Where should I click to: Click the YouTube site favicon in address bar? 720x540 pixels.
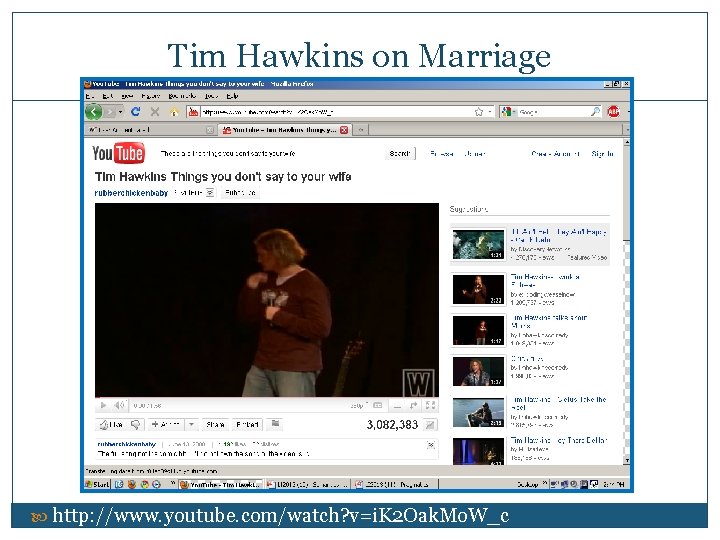(x=193, y=112)
